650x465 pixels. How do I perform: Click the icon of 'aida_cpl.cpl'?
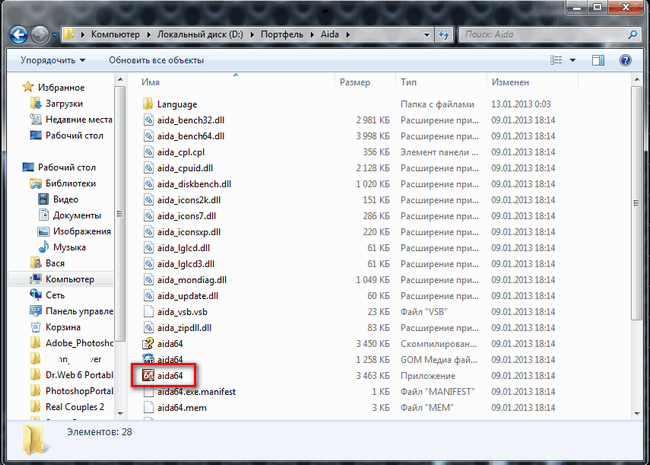pyautogui.click(x=148, y=152)
